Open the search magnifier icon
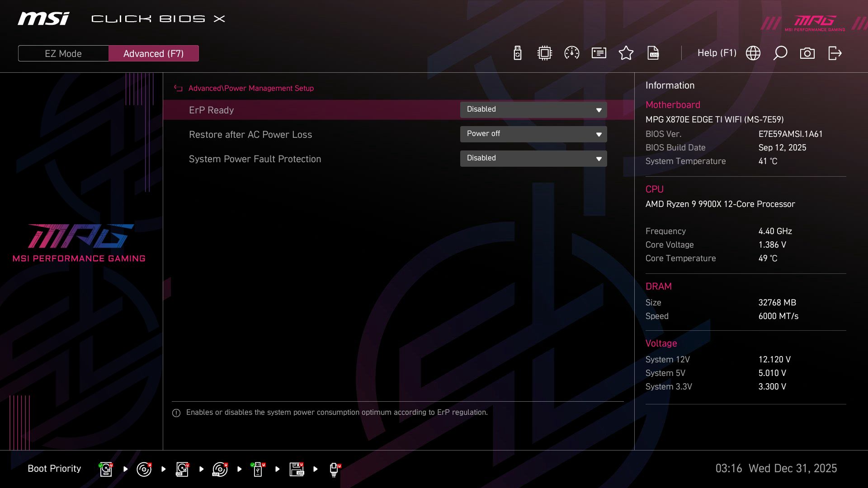This screenshot has width=868, height=488. click(780, 53)
